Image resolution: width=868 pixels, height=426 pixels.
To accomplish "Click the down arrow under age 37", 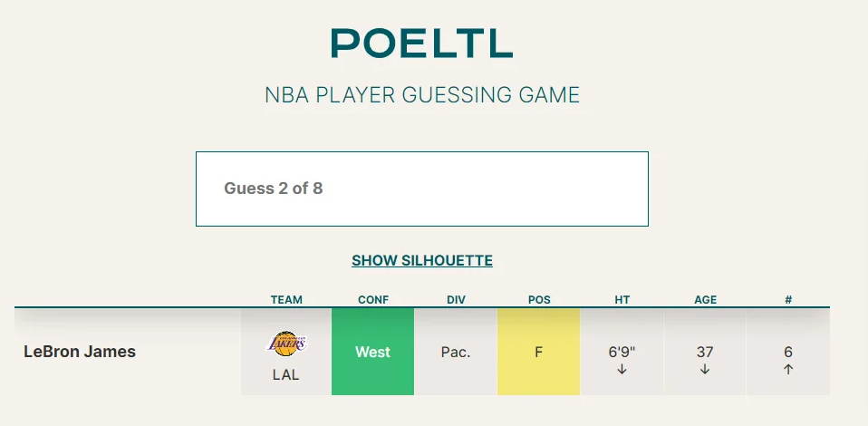I will point(705,370).
